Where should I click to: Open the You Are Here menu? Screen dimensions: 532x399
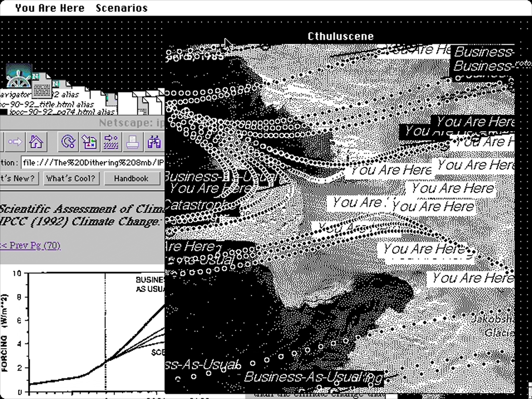(50, 8)
